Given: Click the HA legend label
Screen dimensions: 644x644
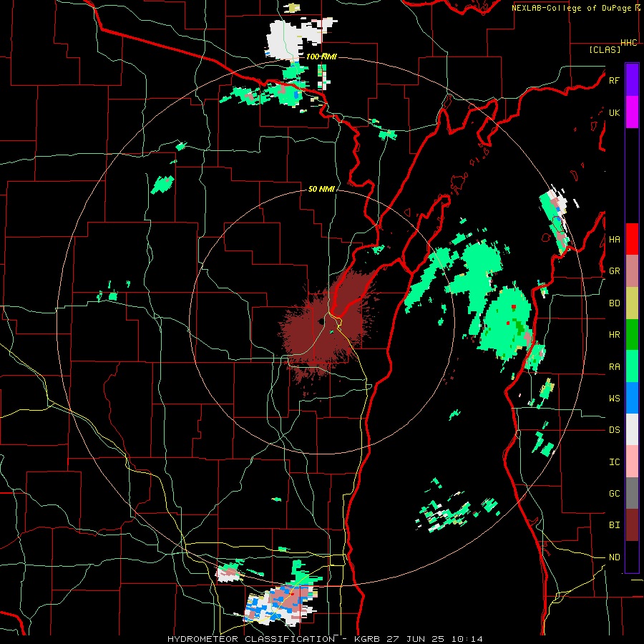Looking at the screenshot, I should [614, 239].
